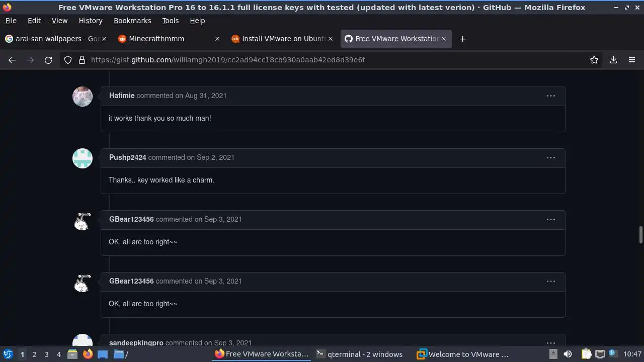Open the root folder shortcut in panel
The height and width of the screenshot is (362, 644).
pyautogui.click(x=121, y=354)
